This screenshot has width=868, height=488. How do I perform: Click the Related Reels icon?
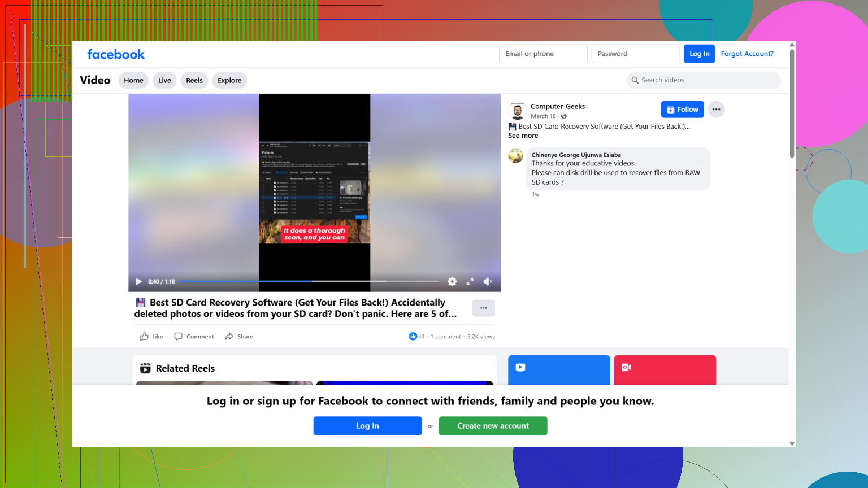(x=145, y=368)
